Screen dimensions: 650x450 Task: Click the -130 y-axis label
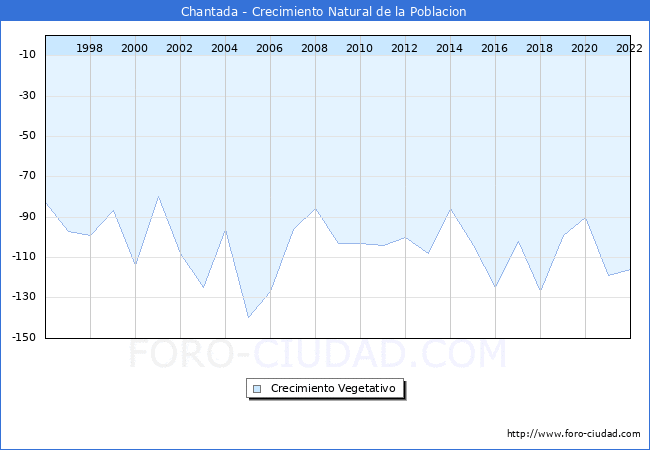(x=24, y=297)
